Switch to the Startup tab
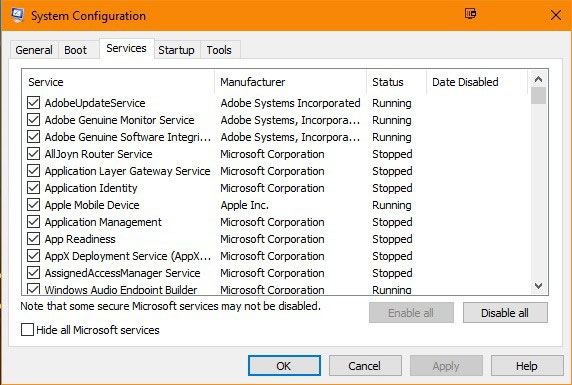The height and width of the screenshot is (385, 572). coord(177,50)
